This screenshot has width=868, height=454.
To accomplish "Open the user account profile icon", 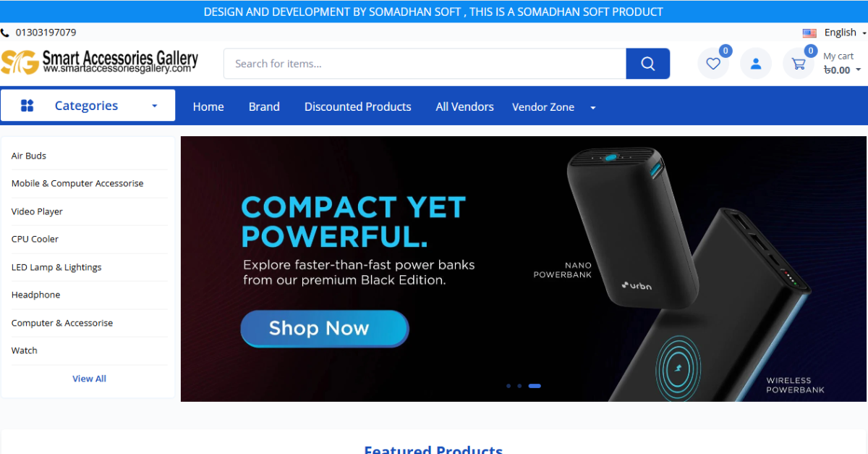I will (x=756, y=64).
